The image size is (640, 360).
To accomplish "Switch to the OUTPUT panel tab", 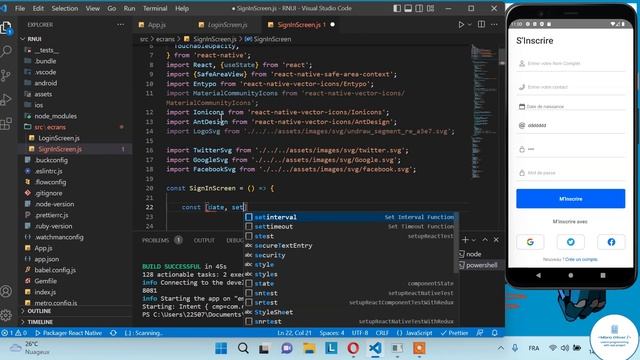I will click(204, 240).
